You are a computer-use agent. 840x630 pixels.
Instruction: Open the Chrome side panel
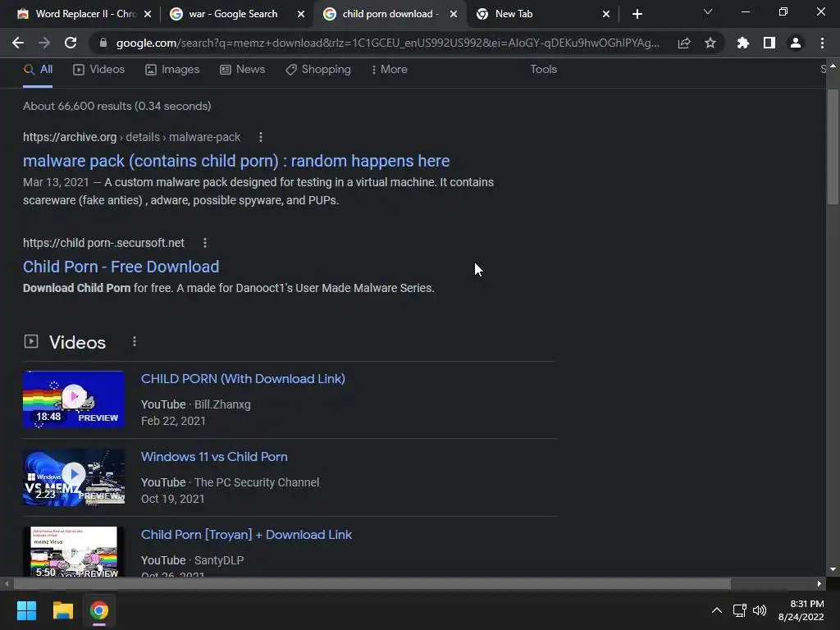[769, 43]
